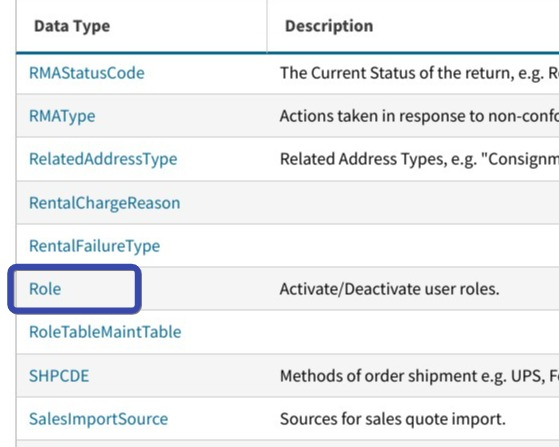The image size is (559, 447).
Task: Open the RMAStatusCode data type link
Action: pyautogui.click(x=87, y=73)
